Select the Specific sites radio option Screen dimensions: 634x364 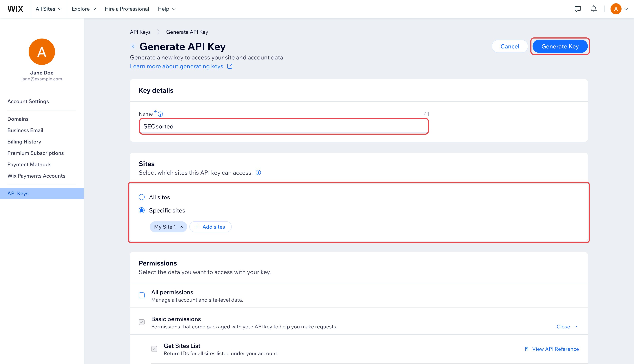pos(142,210)
